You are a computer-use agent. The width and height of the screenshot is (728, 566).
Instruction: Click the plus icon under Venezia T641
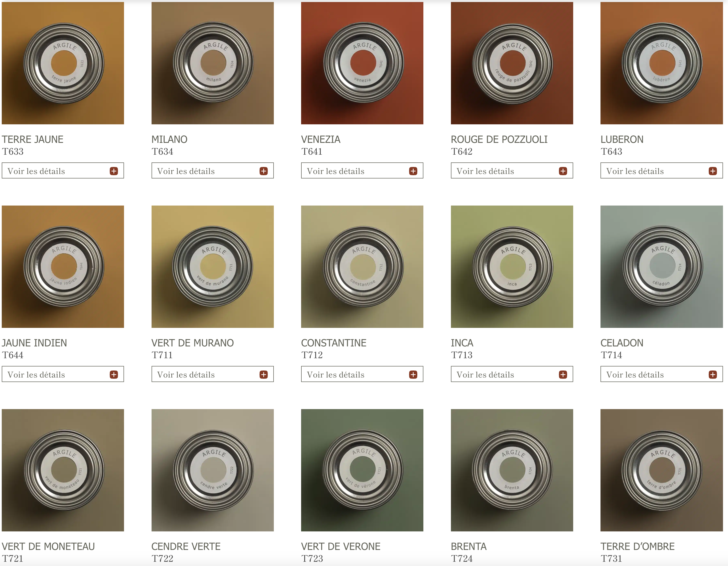pyautogui.click(x=413, y=171)
